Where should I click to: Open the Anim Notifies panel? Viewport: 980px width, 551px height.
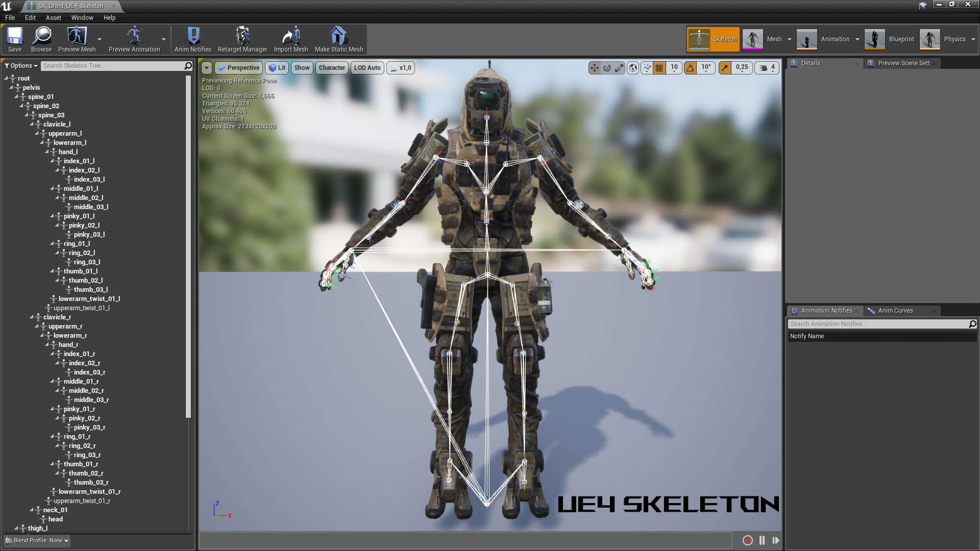click(x=192, y=39)
